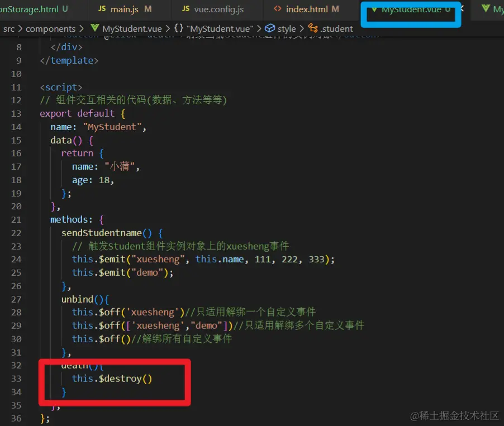Click the comment mentioning xuesheng on line 23

pyautogui.click(x=180, y=246)
